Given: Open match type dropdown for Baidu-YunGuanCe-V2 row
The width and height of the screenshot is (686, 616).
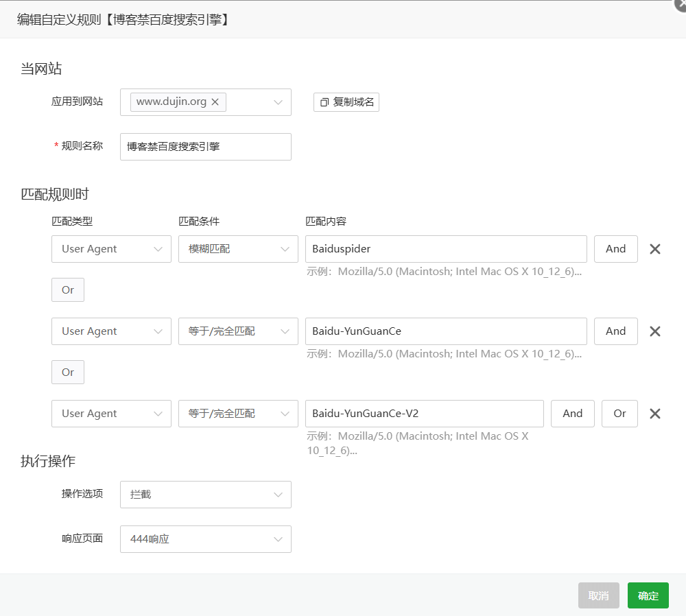Looking at the screenshot, I should (x=111, y=414).
